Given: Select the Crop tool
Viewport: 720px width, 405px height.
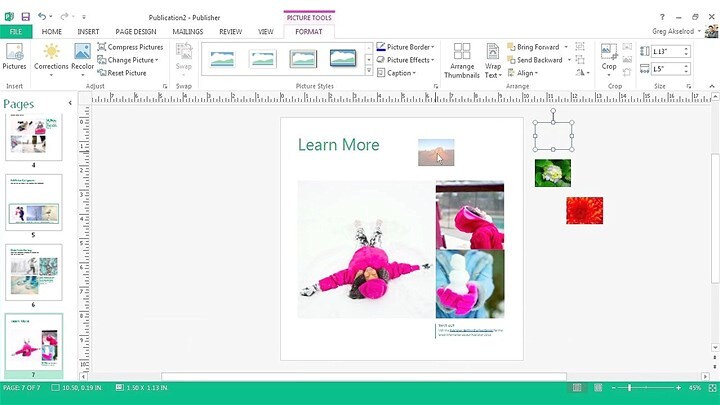Looking at the screenshot, I should [x=609, y=56].
